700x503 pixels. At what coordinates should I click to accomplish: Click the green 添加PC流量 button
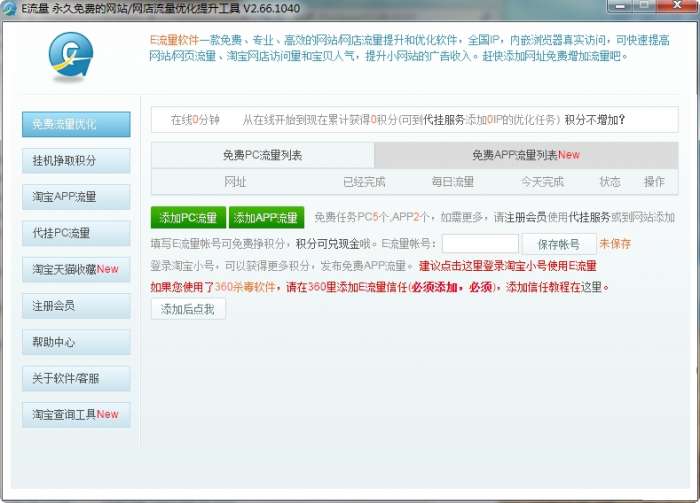pos(188,218)
